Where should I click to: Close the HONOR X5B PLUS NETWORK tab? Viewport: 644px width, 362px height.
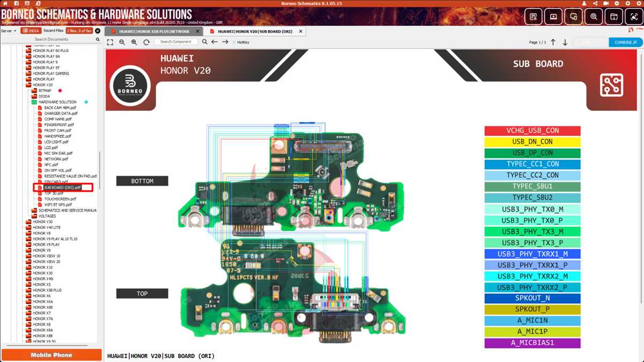197,31
